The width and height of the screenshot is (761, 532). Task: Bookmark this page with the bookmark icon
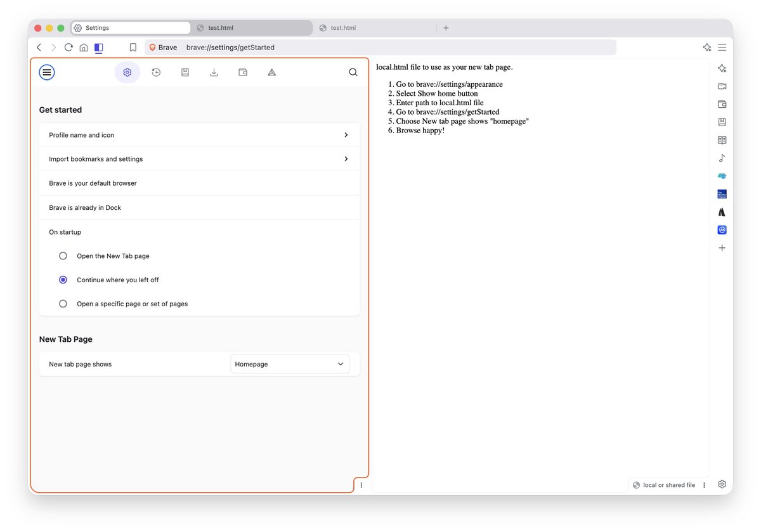133,48
